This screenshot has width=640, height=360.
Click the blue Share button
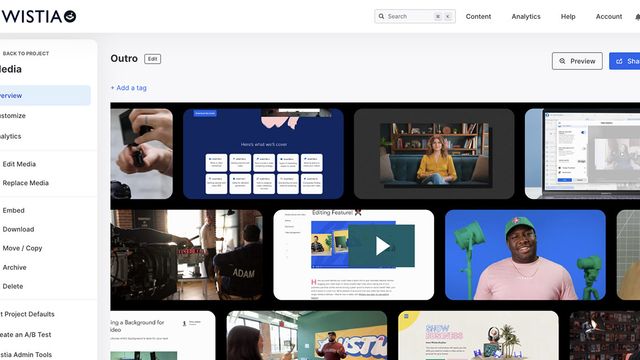coord(624,61)
